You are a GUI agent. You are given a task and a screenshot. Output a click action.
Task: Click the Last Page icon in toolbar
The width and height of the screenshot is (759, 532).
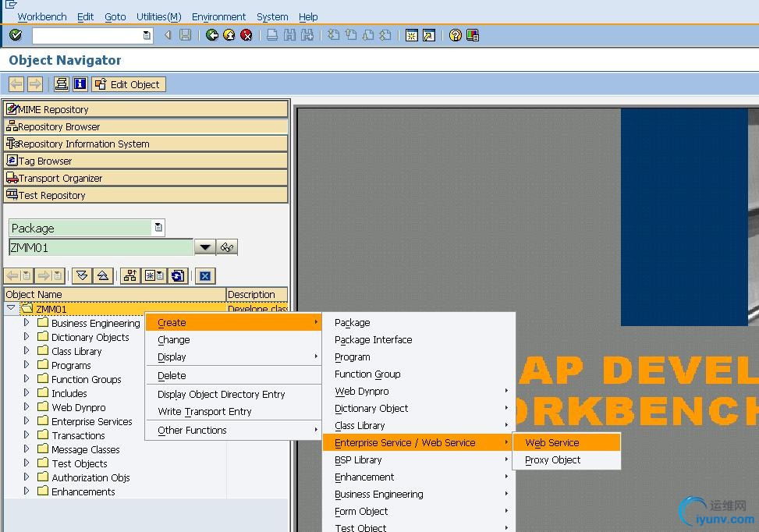(385, 35)
